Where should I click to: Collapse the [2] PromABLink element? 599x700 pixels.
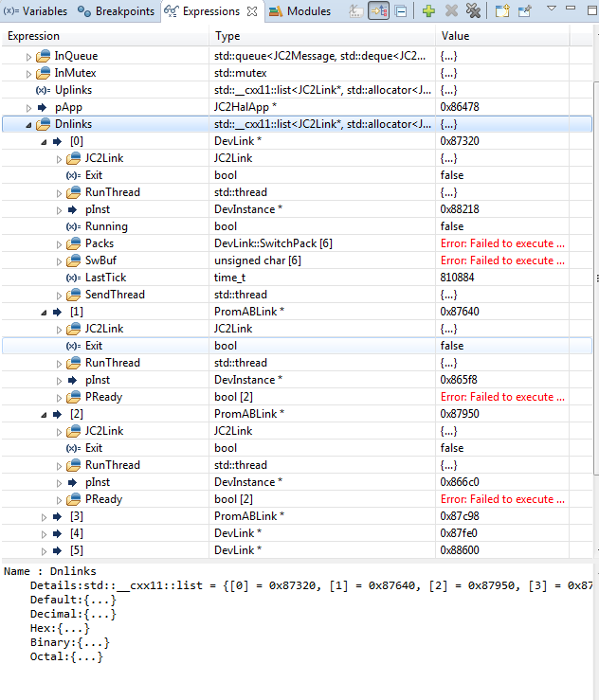44,415
